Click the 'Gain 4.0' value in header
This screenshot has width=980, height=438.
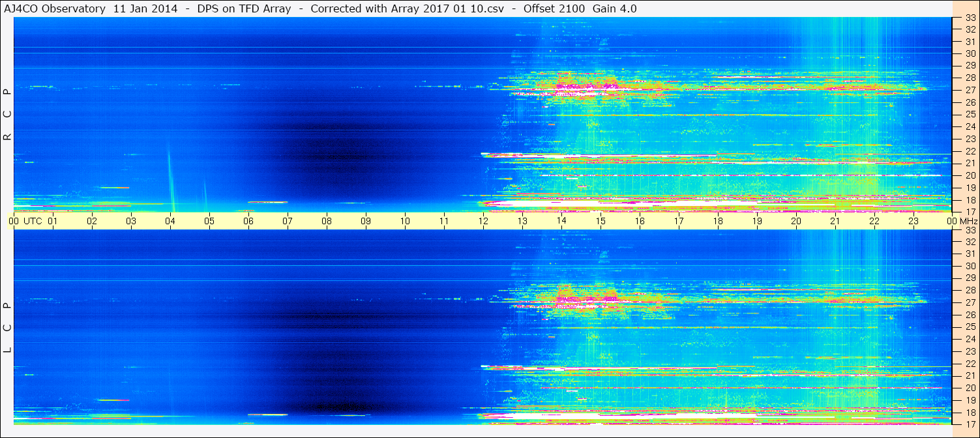pyautogui.click(x=615, y=8)
